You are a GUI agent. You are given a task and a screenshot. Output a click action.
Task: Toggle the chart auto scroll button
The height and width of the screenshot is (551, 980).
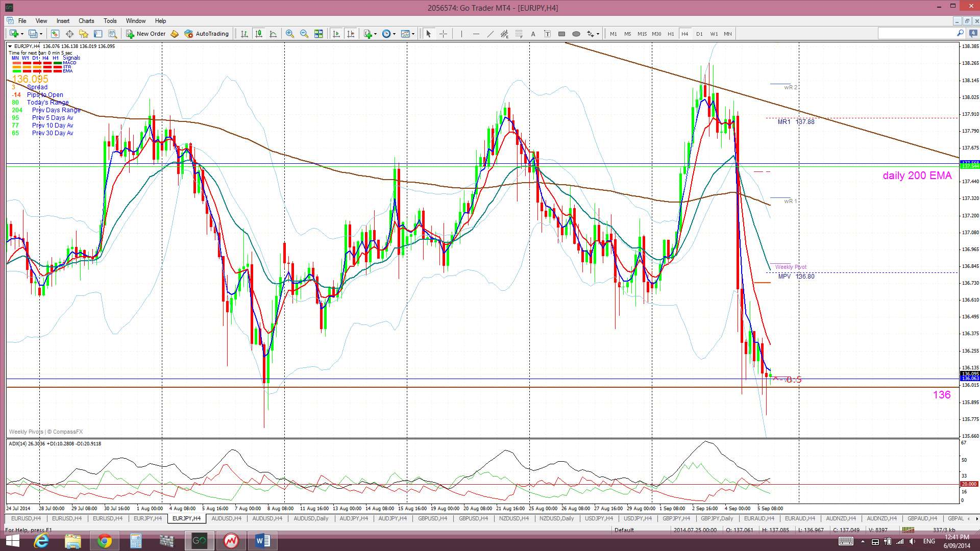click(x=336, y=34)
